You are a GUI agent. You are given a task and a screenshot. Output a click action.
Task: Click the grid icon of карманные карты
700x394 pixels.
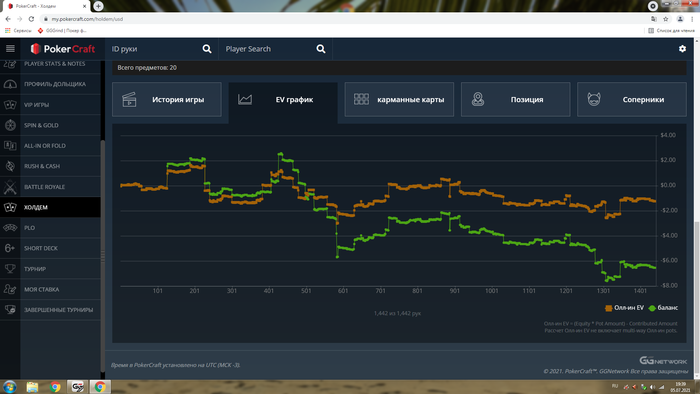361,99
